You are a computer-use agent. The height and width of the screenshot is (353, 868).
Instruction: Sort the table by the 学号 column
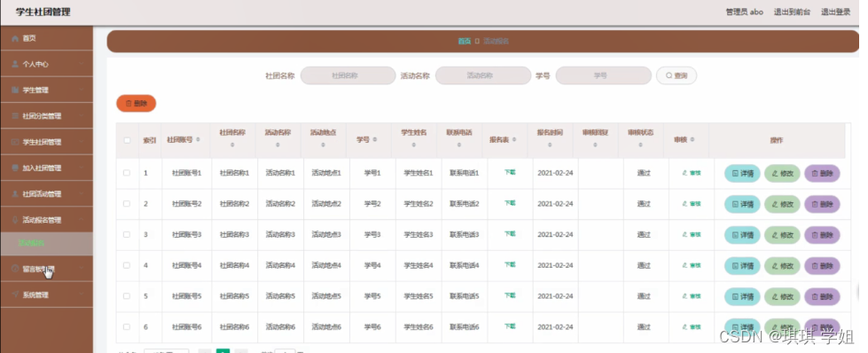click(x=375, y=140)
